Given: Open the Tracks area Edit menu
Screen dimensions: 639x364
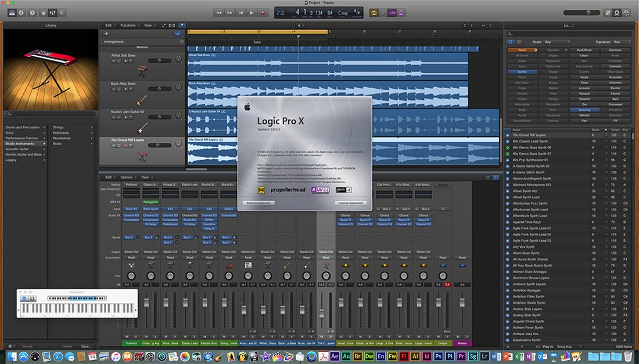Looking at the screenshot, I should (110, 25).
